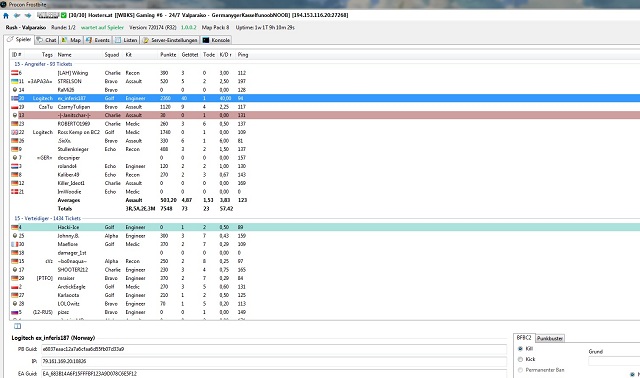
Task: Click the Grund reason field
Action: click(x=614, y=361)
